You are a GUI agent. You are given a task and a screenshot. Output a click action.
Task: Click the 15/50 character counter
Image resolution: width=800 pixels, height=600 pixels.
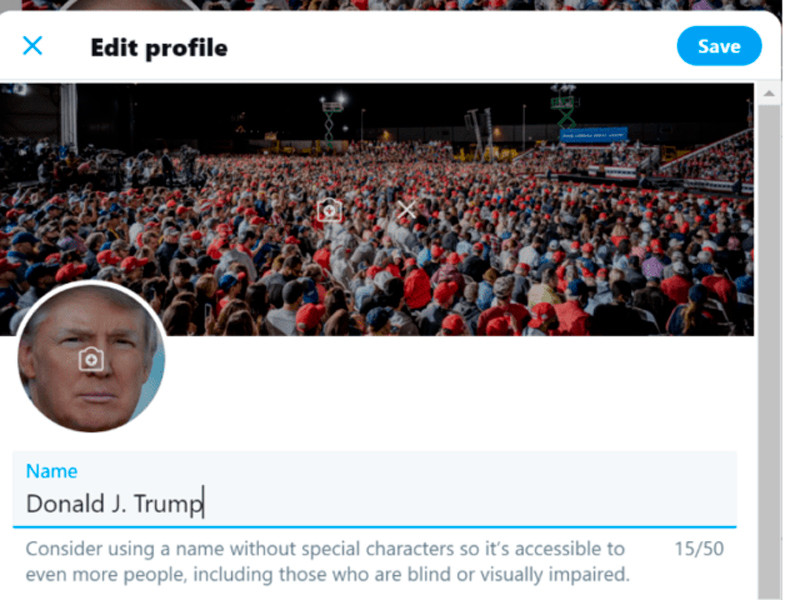point(698,549)
